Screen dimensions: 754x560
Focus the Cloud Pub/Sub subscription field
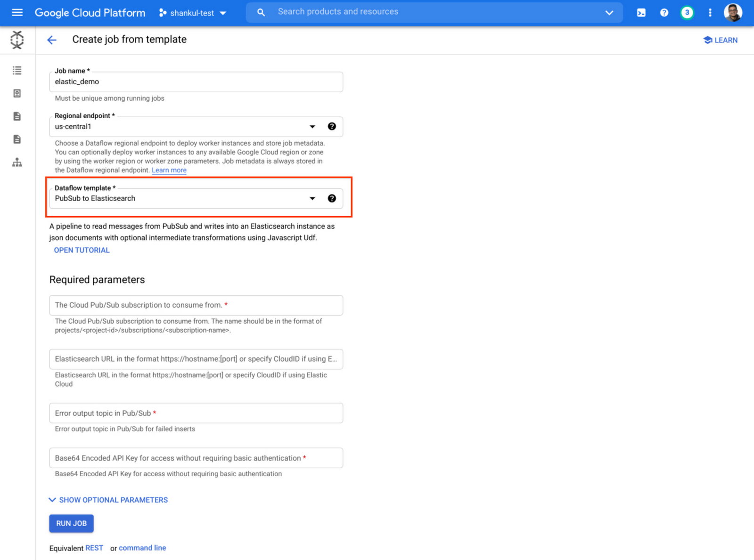[196, 305]
